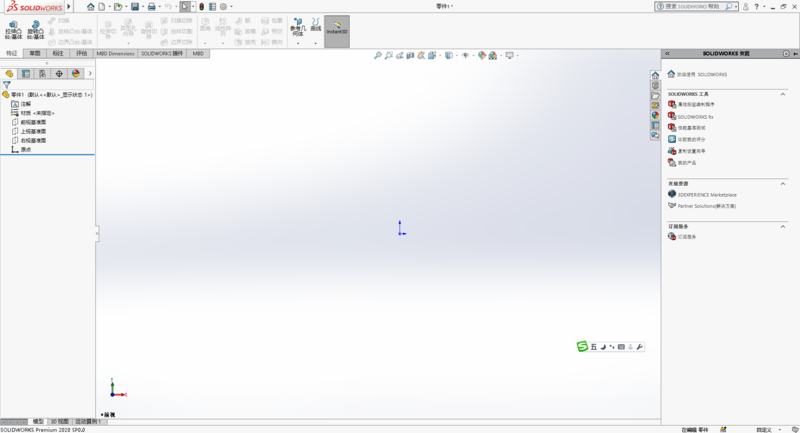This screenshot has width=800, height=433.
Task: Expand the FeatureManager tabs chevron arrow
Action: click(x=90, y=73)
